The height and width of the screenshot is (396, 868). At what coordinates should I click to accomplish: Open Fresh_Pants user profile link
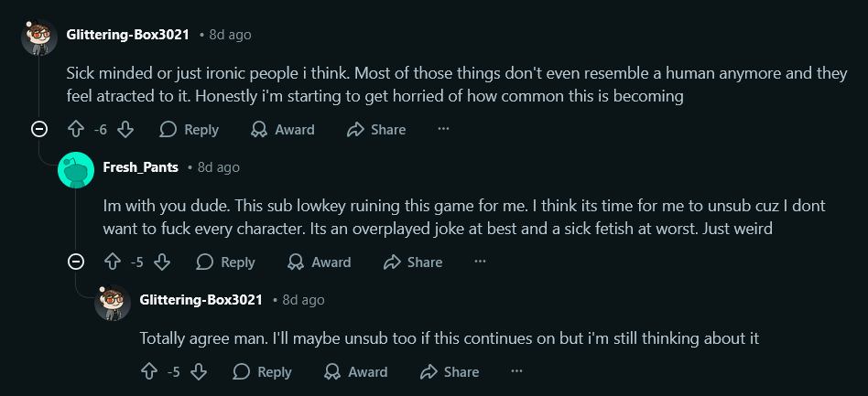[141, 167]
